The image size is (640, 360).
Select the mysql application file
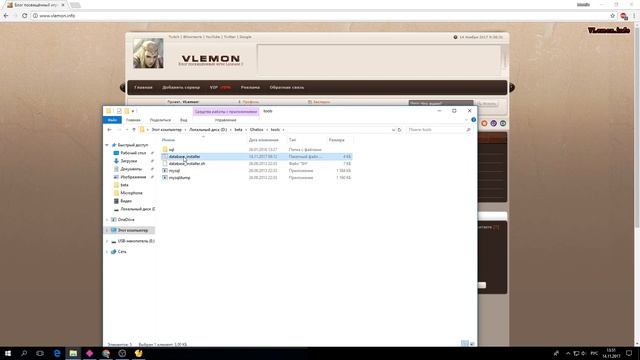point(174,171)
